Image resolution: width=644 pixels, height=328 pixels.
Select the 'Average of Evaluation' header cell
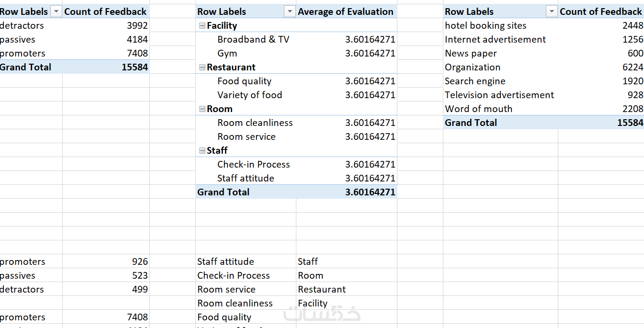(346, 11)
